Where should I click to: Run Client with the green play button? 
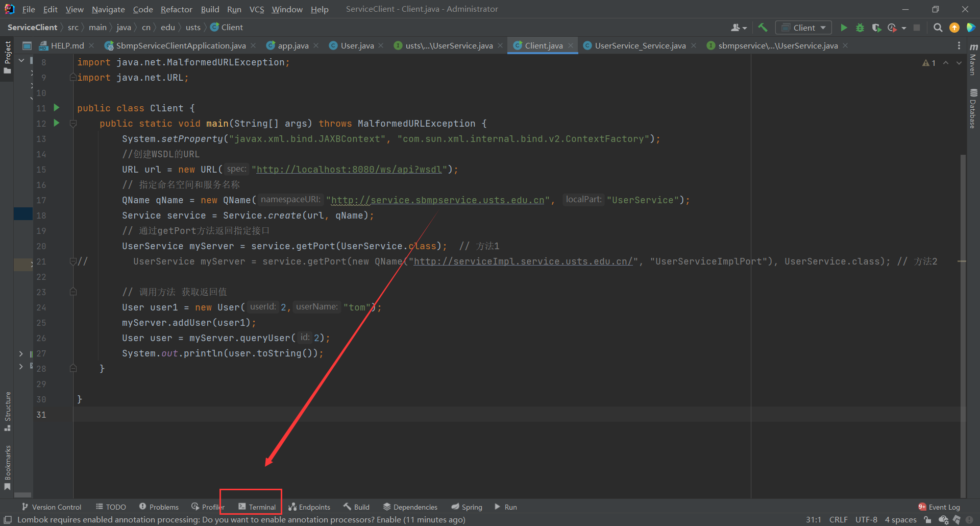tap(844, 28)
